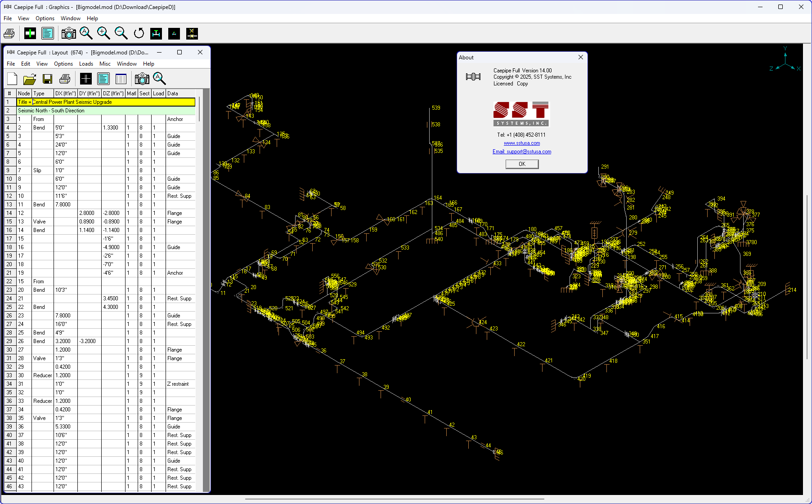Click the Data column header
This screenshot has width=812, height=504.
pos(180,94)
